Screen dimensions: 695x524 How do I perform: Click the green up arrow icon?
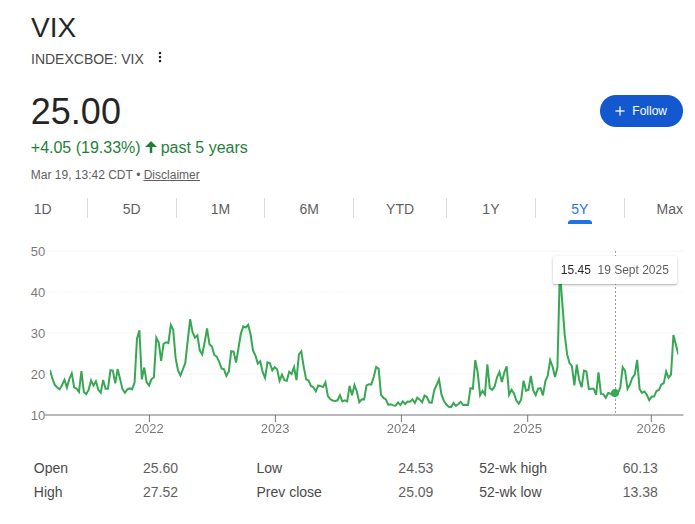(x=151, y=147)
